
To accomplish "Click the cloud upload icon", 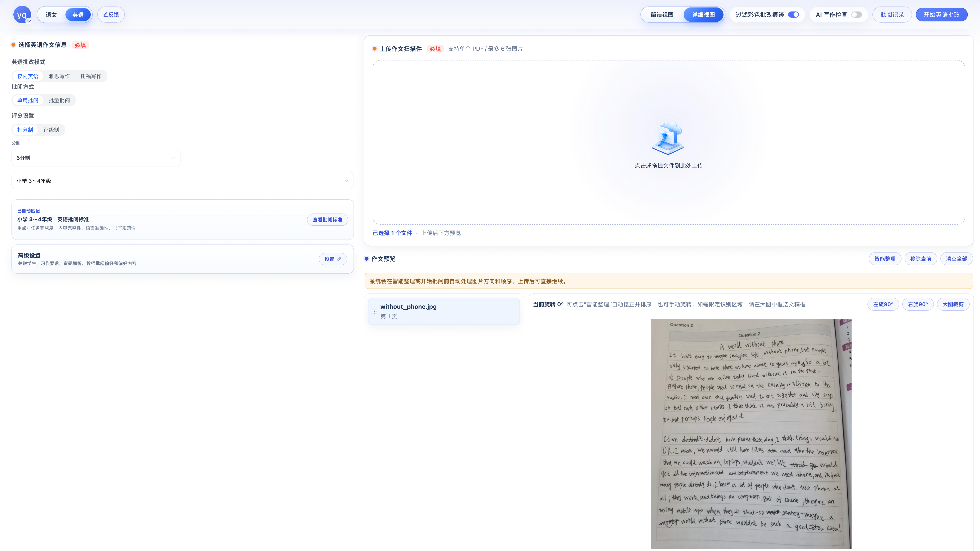I will (668, 138).
